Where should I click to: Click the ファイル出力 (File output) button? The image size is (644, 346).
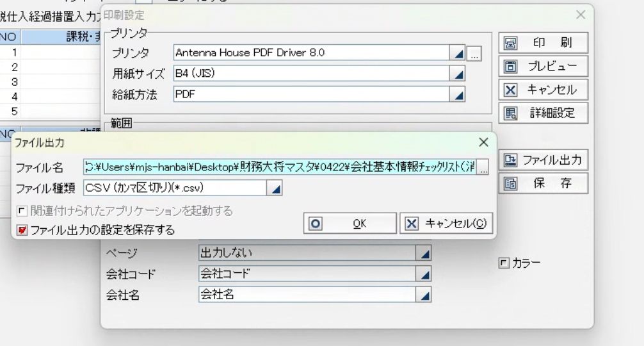tap(537, 160)
